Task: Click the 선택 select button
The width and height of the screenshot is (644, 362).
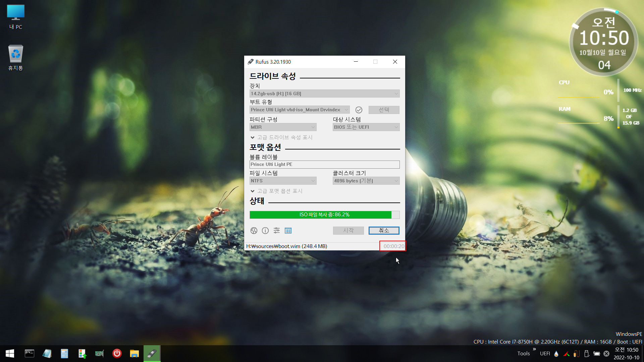Action: [384, 110]
